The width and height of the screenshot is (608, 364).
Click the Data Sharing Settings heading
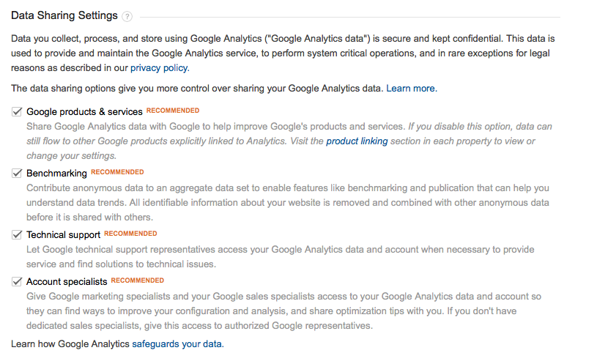point(64,15)
